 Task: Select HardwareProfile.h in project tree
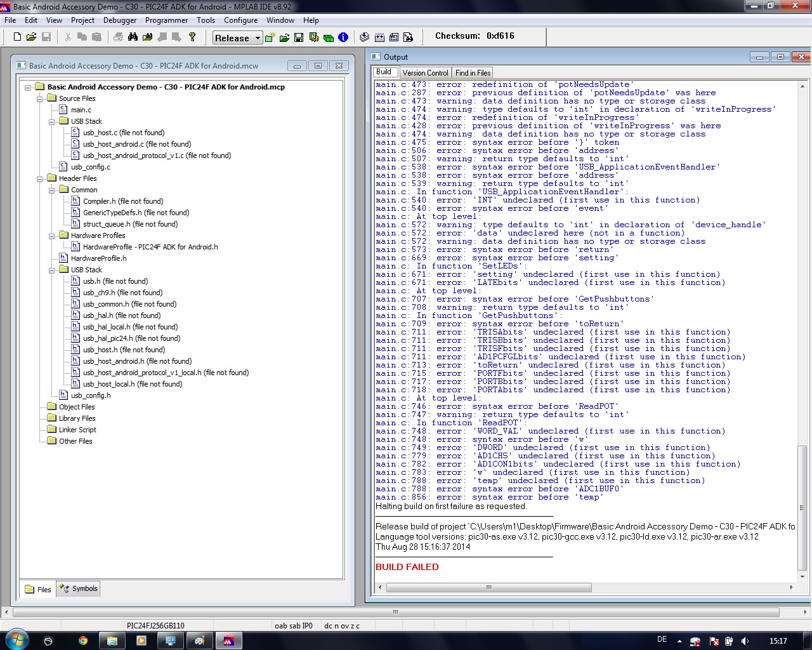[98, 258]
